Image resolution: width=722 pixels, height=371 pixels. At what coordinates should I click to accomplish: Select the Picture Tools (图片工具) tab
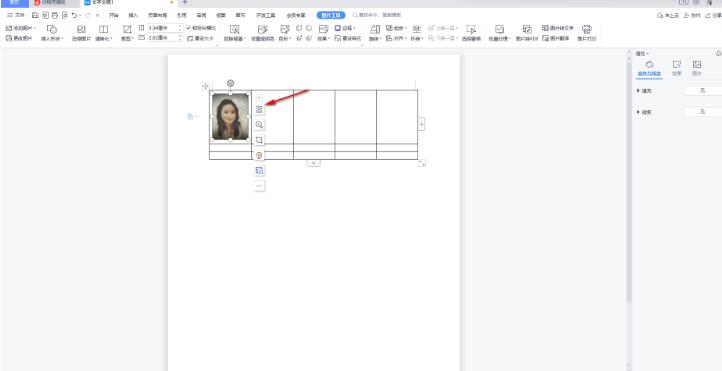(331, 15)
